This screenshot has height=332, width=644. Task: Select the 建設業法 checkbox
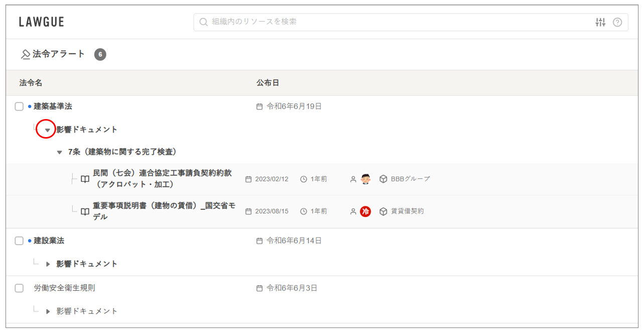click(19, 241)
